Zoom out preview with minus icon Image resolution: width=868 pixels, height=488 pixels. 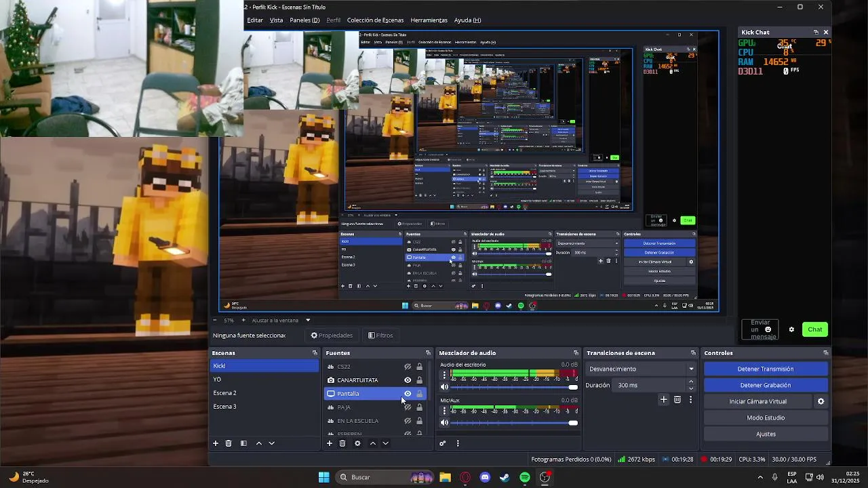coord(215,320)
